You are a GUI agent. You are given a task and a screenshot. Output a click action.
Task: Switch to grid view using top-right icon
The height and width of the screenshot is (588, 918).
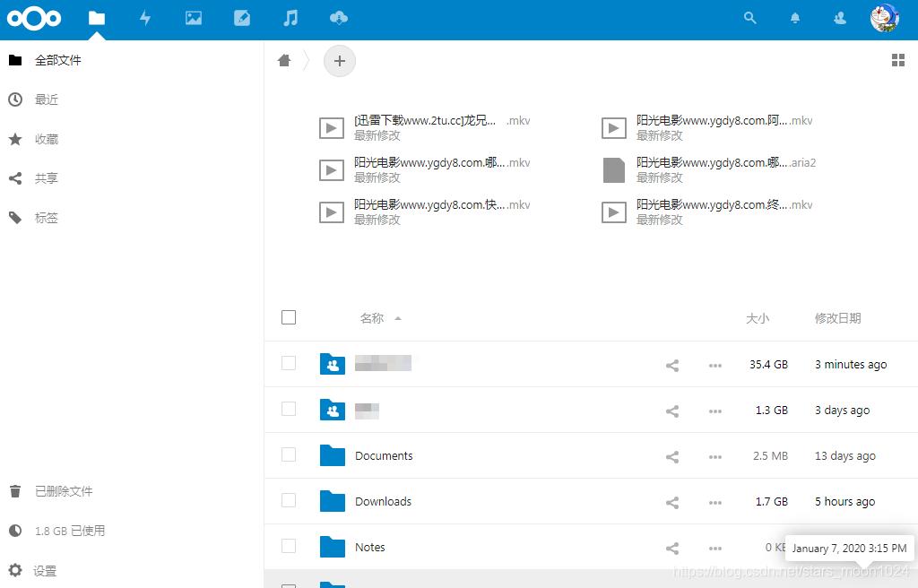pos(898,60)
